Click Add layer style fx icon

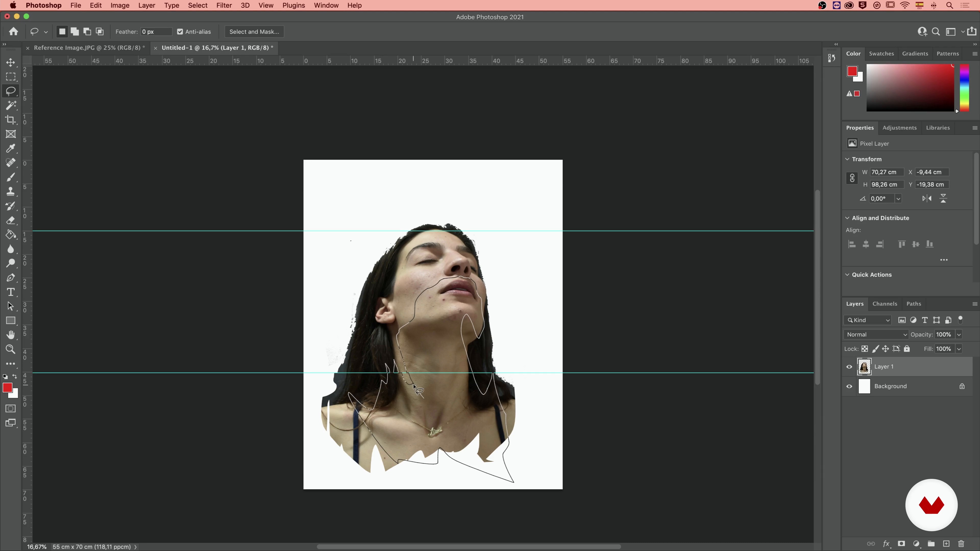(886, 544)
